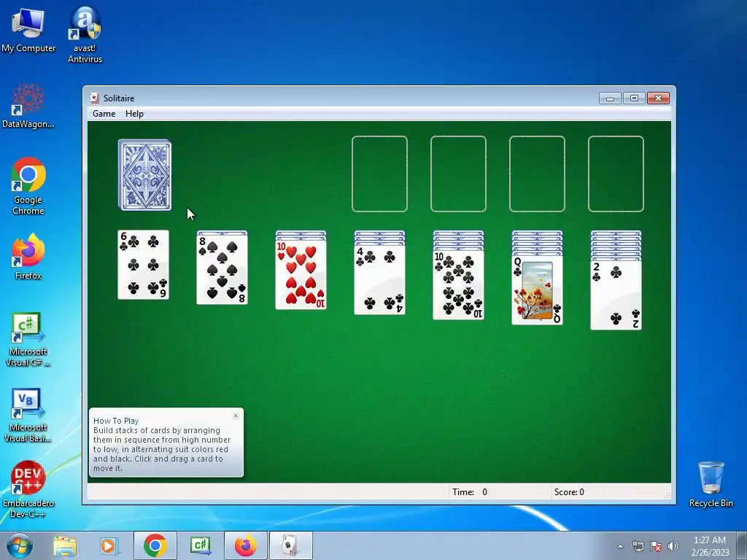
Task: Draw a card from the stock deck
Action: pyautogui.click(x=144, y=175)
